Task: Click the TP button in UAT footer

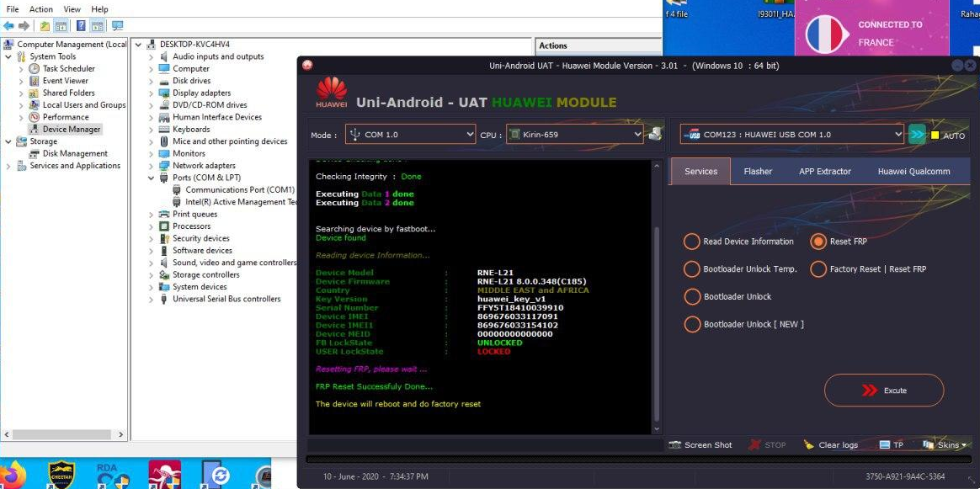Action: point(892,444)
